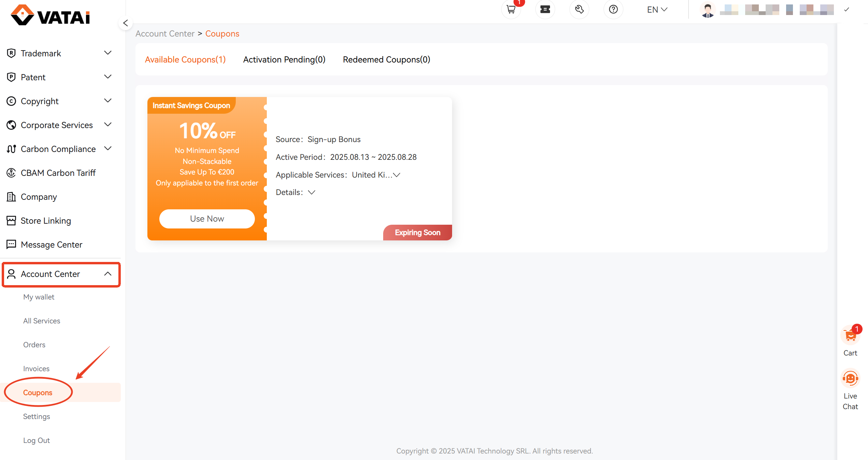
Task: Open the help question mark icon
Action: coord(613,10)
